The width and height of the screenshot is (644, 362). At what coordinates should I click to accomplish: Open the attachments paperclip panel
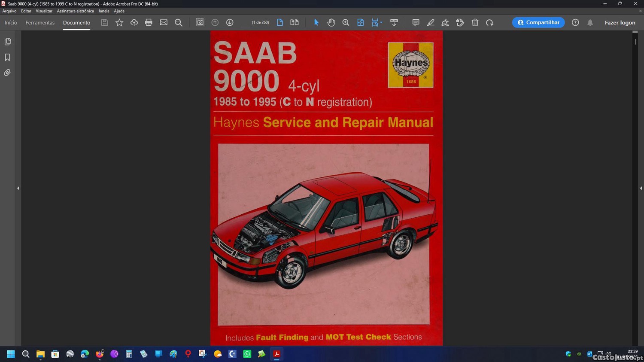7,73
